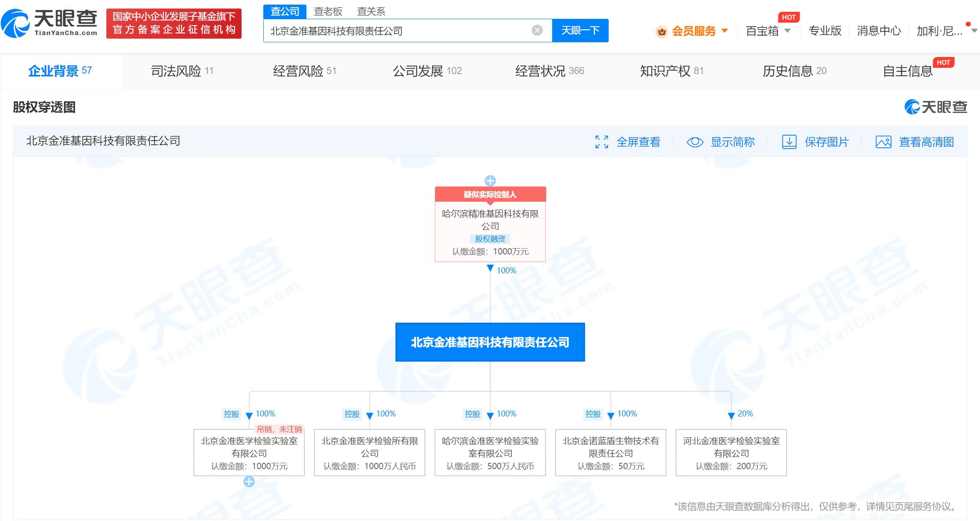The width and height of the screenshot is (980, 521).
Task: Switch to the 查关系 search tab
Action: pyautogui.click(x=371, y=11)
